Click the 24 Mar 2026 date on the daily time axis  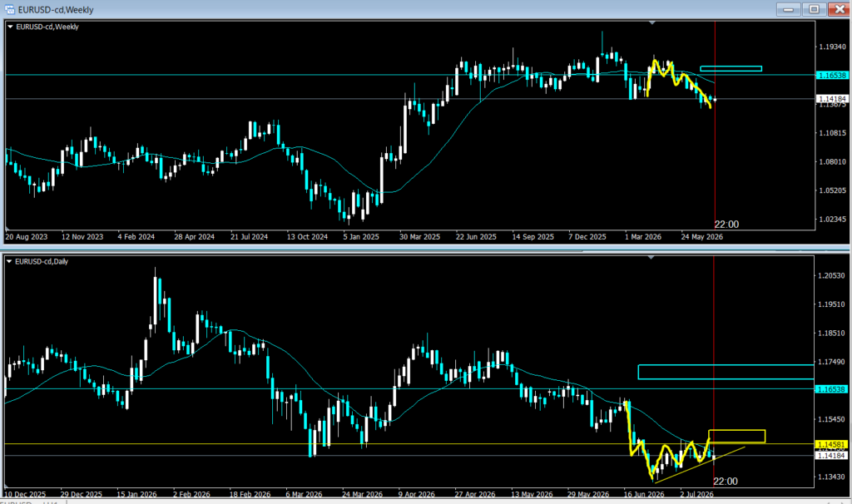[362, 494]
